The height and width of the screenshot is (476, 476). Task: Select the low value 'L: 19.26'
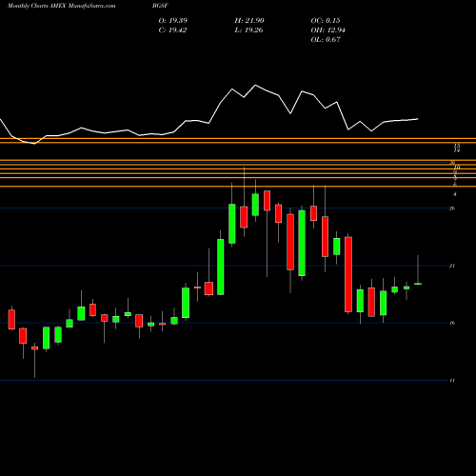click(249, 30)
